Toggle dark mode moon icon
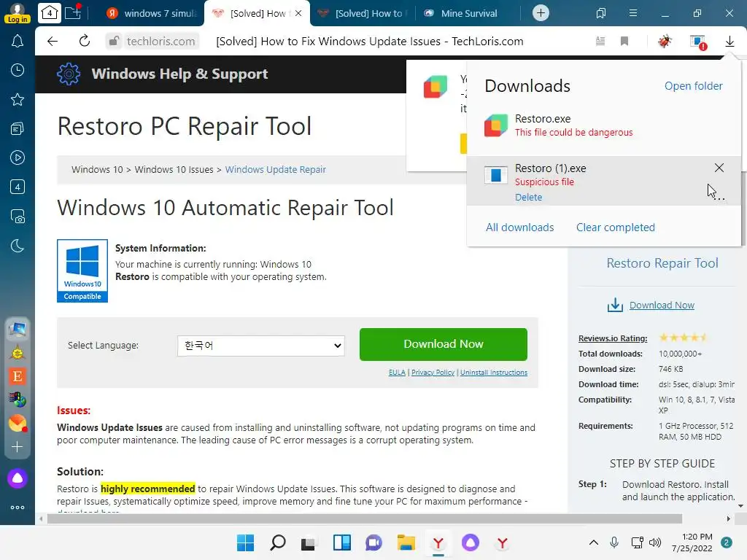The height and width of the screenshot is (560, 747). (18, 246)
